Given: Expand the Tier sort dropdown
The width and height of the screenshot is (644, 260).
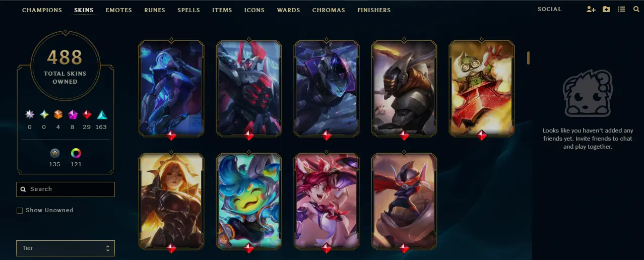Looking at the screenshot, I should (x=66, y=248).
